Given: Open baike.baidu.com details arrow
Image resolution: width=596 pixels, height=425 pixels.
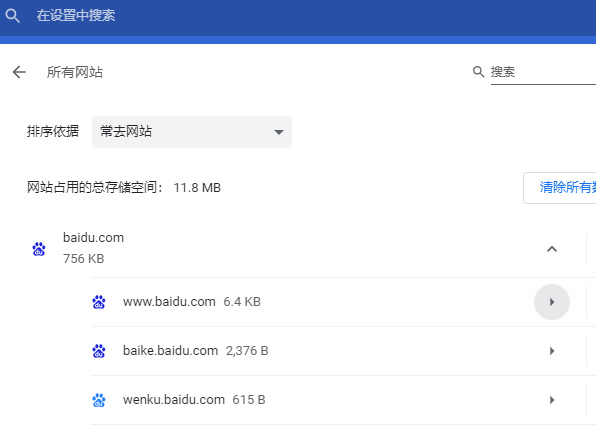Looking at the screenshot, I should click(x=552, y=351).
